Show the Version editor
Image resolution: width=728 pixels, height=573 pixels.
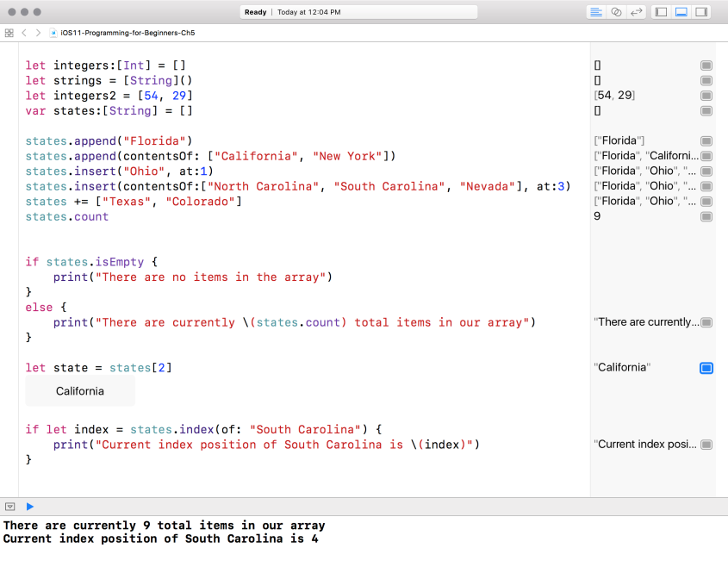pyautogui.click(x=637, y=12)
